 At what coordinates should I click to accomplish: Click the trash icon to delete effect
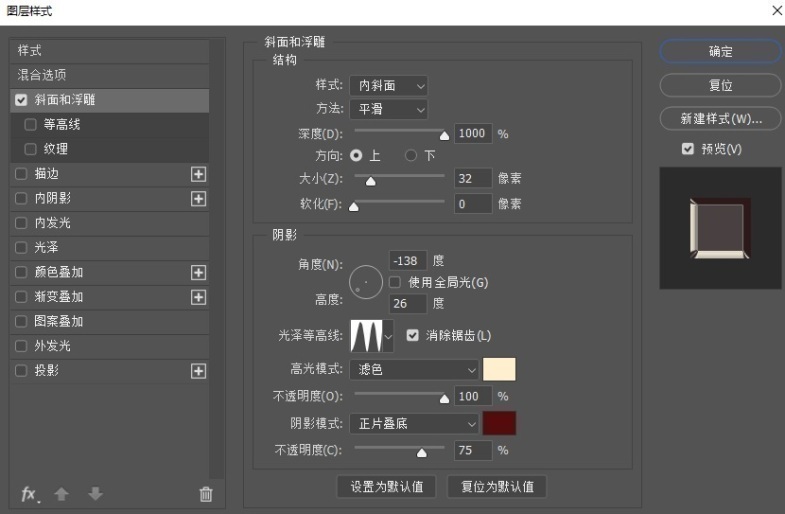206,494
